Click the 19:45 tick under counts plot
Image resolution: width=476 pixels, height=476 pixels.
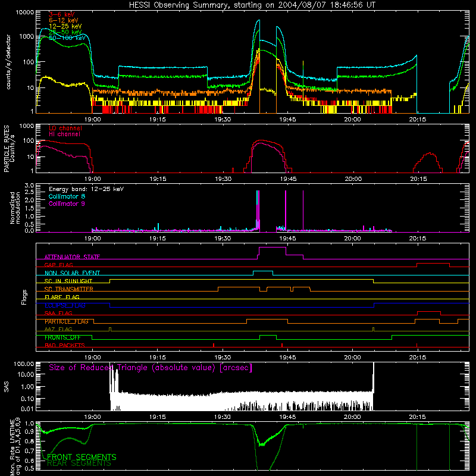point(287,120)
